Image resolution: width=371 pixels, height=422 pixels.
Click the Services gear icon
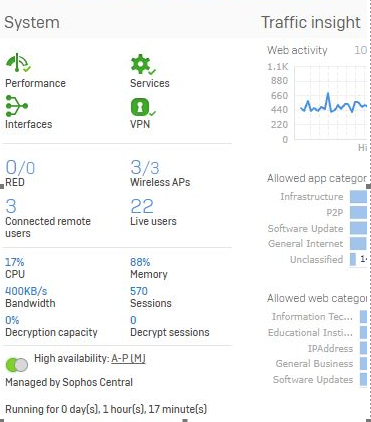[143, 64]
